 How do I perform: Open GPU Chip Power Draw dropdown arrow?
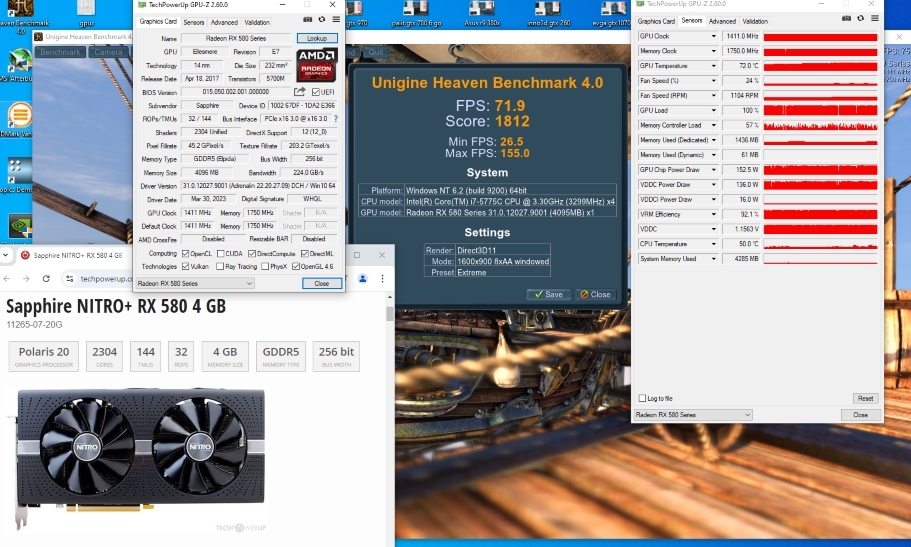pos(713,170)
